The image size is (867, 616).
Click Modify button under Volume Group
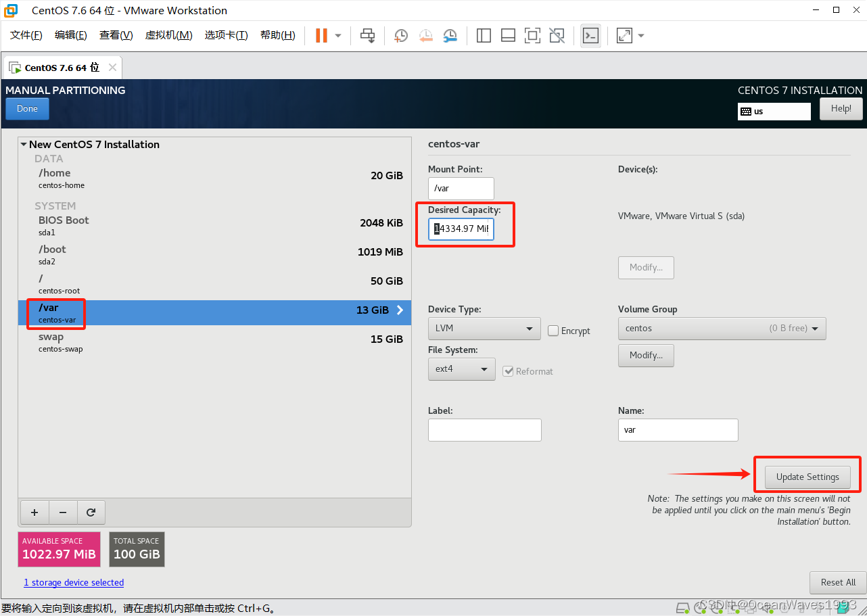tap(646, 356)
